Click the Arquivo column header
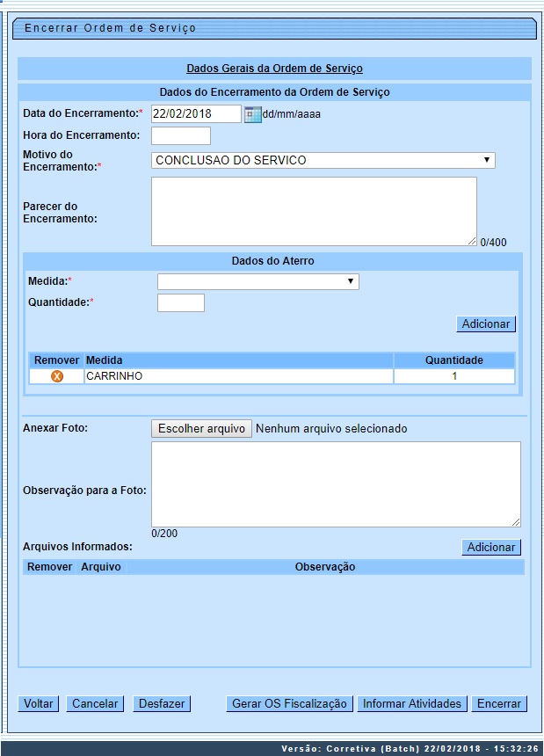Viewport: 544px width, 756px height. [101, 567]
